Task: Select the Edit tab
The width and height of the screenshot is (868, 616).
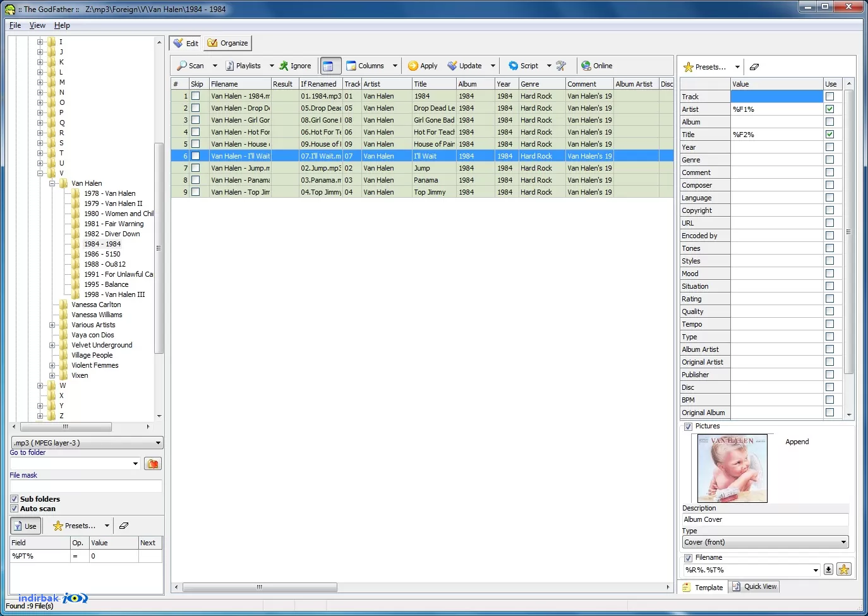Action: tap(186, 44)
